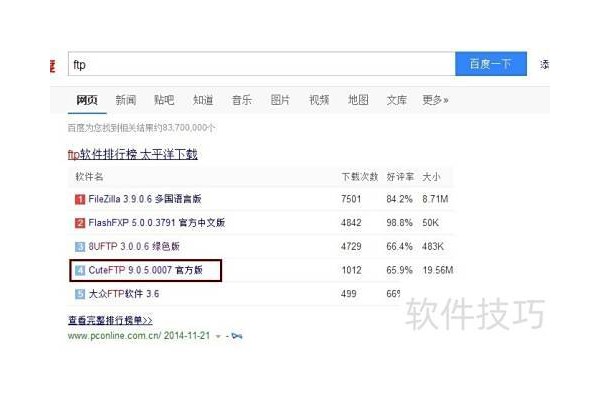Click the 软件名 column header
This screenshot has width=600, height=400.
point(89,177)
